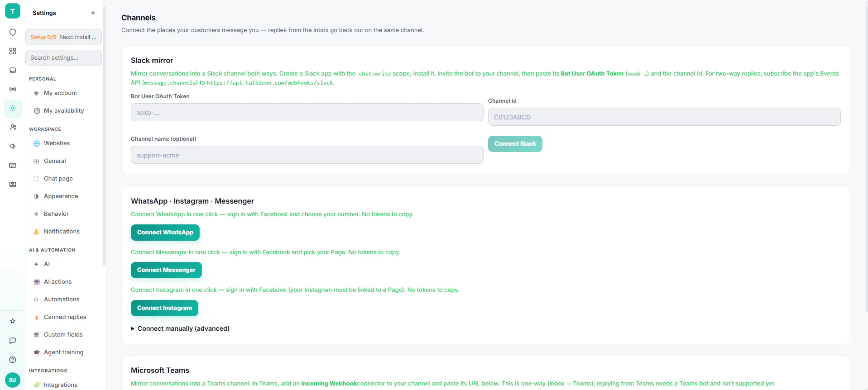The height and width of the screenshot is (390, 868).
Task: Click the globe icon beside Websites
Action: point(37,143)
